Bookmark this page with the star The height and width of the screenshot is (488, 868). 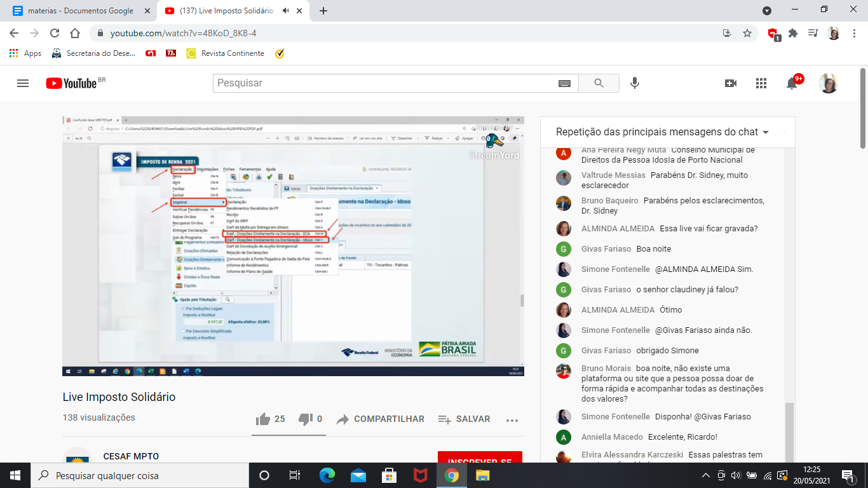tap(747, 33)
